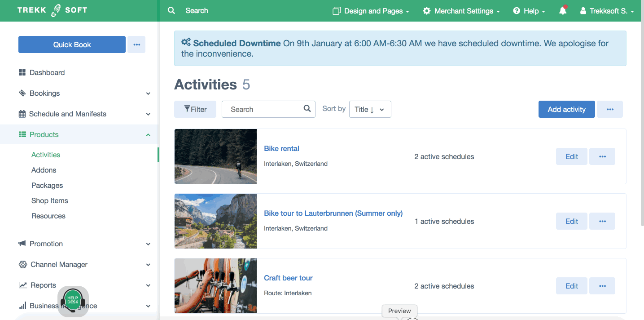Open the Merchant Settings menu

pos(461,11)
